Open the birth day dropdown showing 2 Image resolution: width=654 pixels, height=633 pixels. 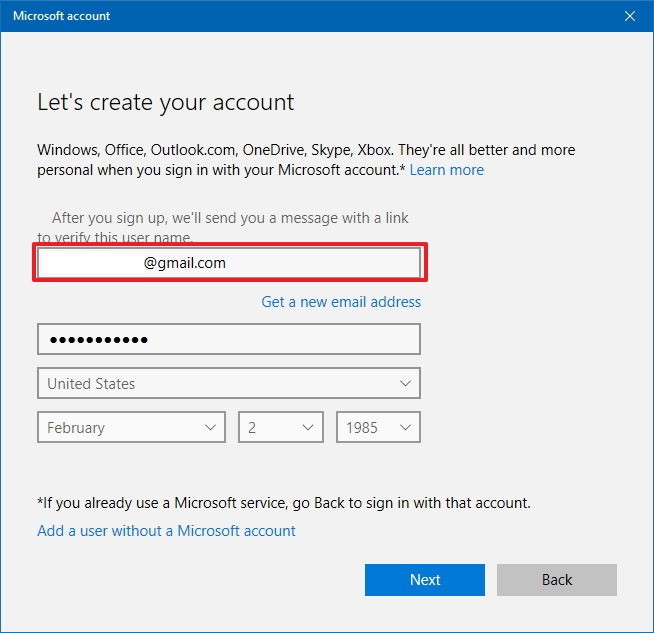pos(281,427)
